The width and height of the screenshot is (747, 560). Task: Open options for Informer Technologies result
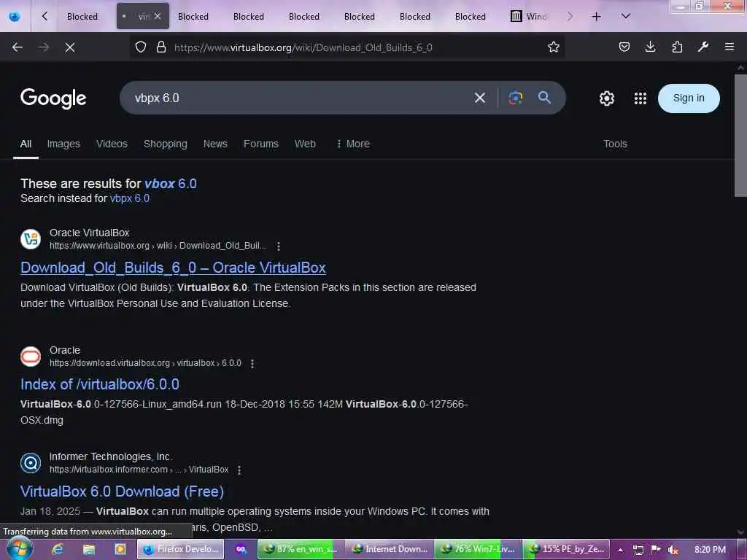click(x=239, y=470)
